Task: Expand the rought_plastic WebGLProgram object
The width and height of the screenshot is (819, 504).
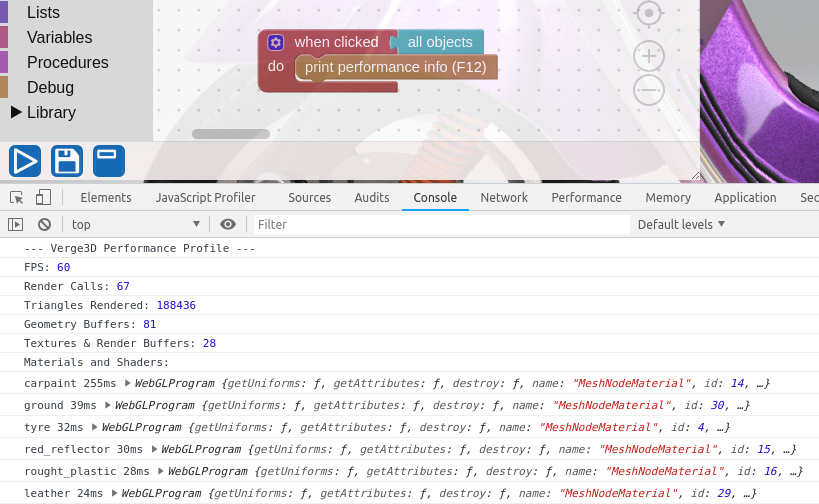Action: tap(161, 471)
